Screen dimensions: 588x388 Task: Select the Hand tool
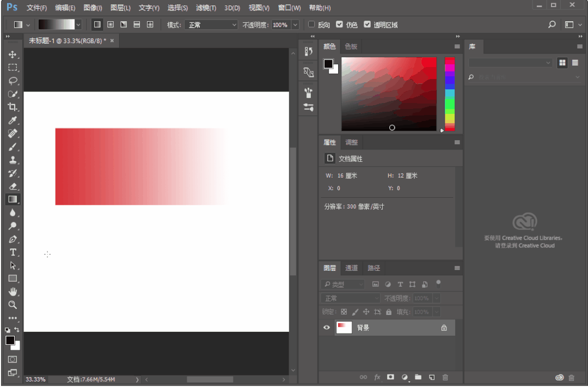pyautogui.click(x=13, y=292)
